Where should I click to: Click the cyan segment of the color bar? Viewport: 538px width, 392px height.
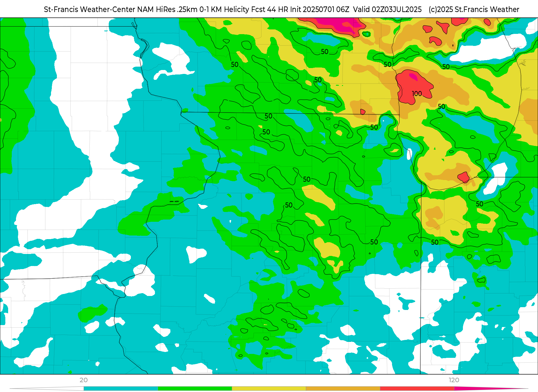point(121,389)
